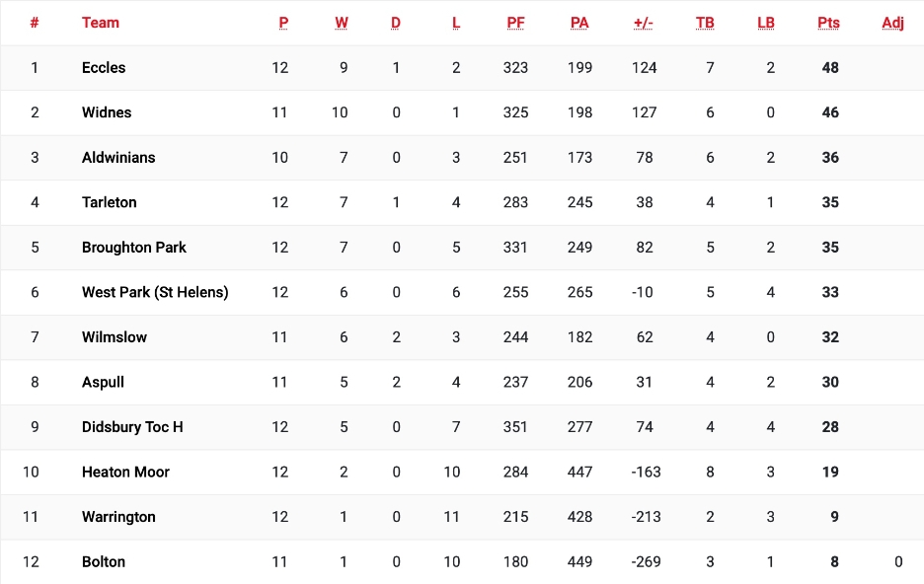The width and height of the screenshot is (924, 584).
Task: Select Bolton at the table bottom
Action: (x=104, y=561)
